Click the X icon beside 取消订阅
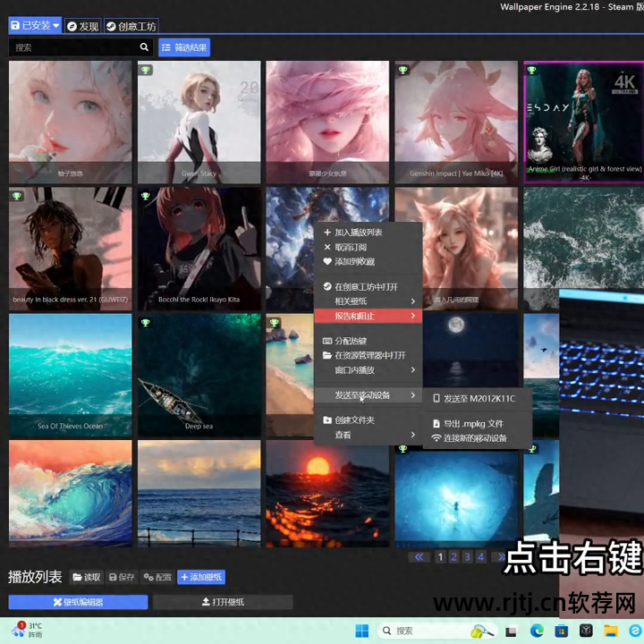The image size is (644, 644). pos(327,247)
